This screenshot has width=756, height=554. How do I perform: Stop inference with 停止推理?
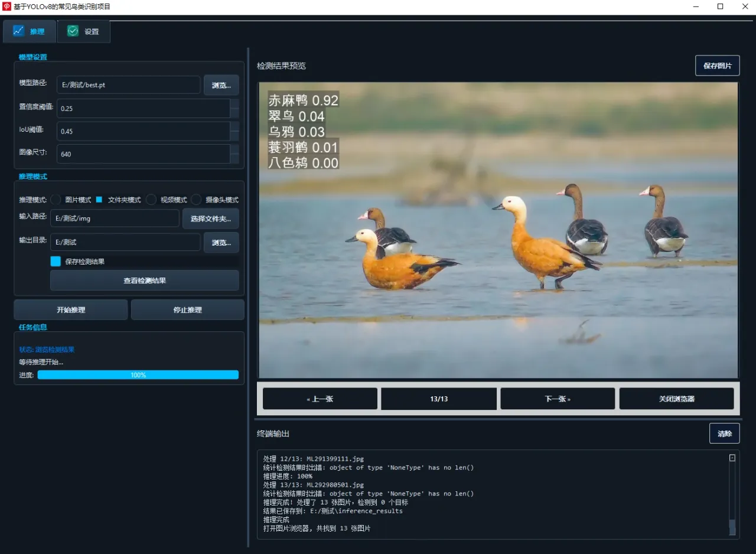(x=188, y=309)
